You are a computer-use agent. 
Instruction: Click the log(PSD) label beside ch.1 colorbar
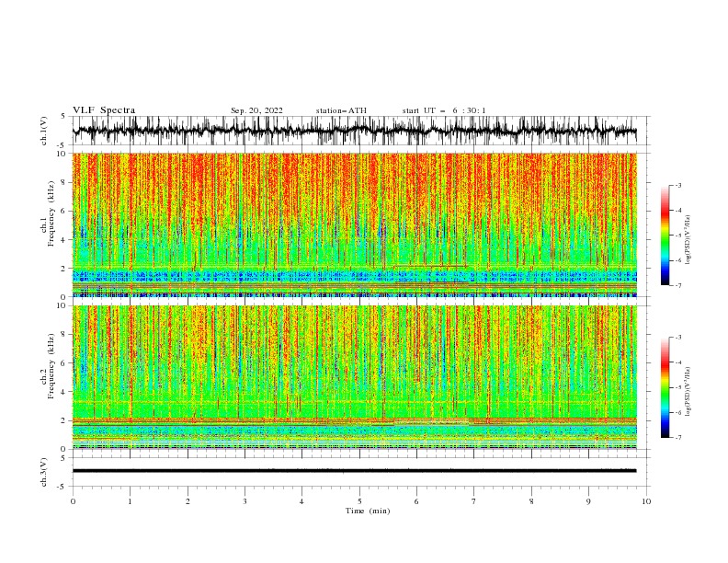click(688, 240)
